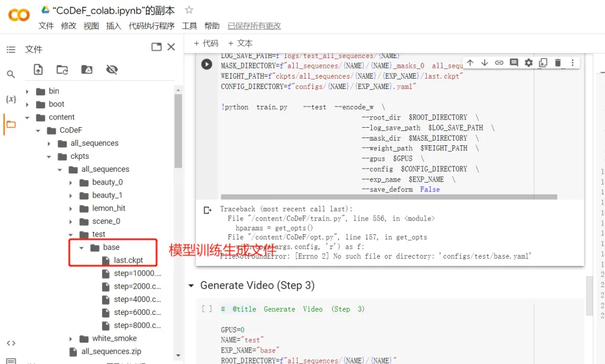Click the notebook title text
605x364 pixels.
pos(114,10)
